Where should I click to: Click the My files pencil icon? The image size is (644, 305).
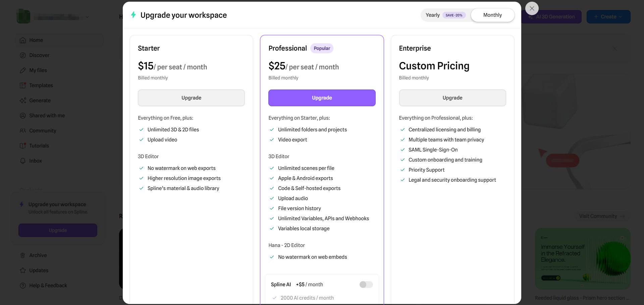(x=23, y=70)
